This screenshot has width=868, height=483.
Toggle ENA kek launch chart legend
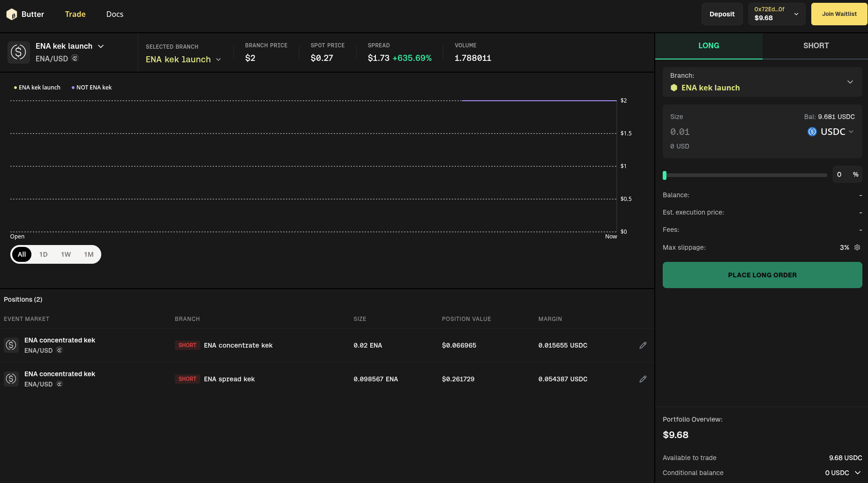[x=37, y=88]
